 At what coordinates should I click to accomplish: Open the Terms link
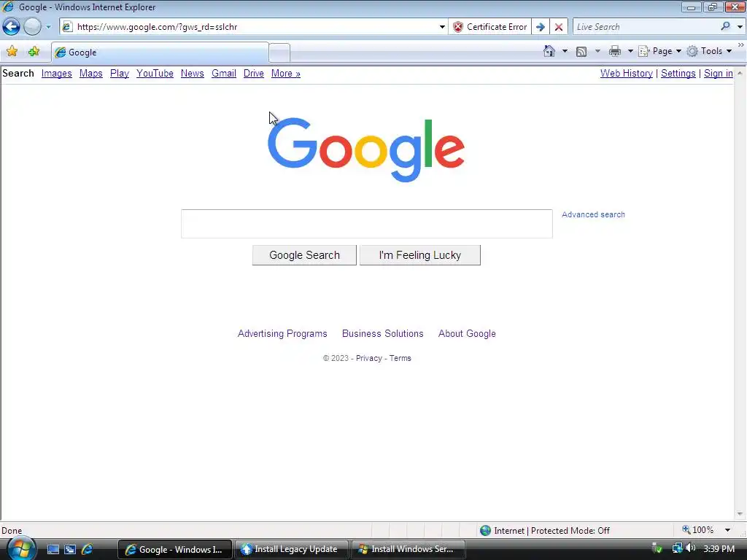[400, 358]
